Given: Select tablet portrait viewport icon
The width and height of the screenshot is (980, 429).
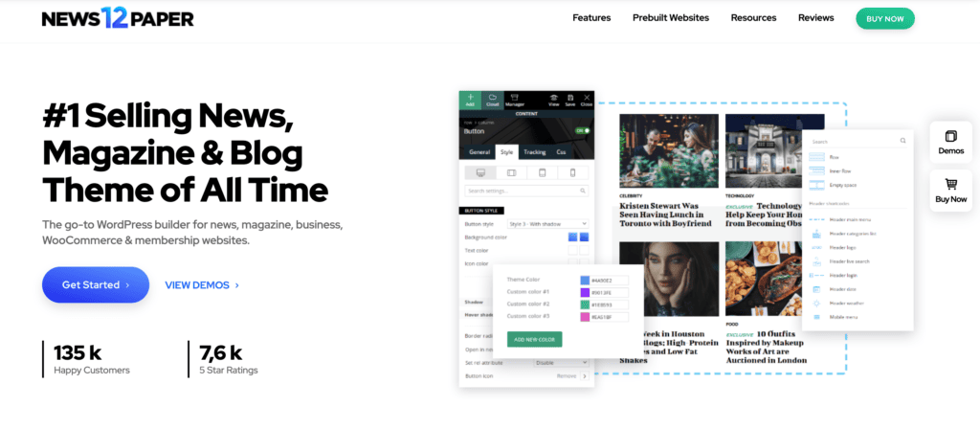Looking at the screenshot, I should point(542,172).
